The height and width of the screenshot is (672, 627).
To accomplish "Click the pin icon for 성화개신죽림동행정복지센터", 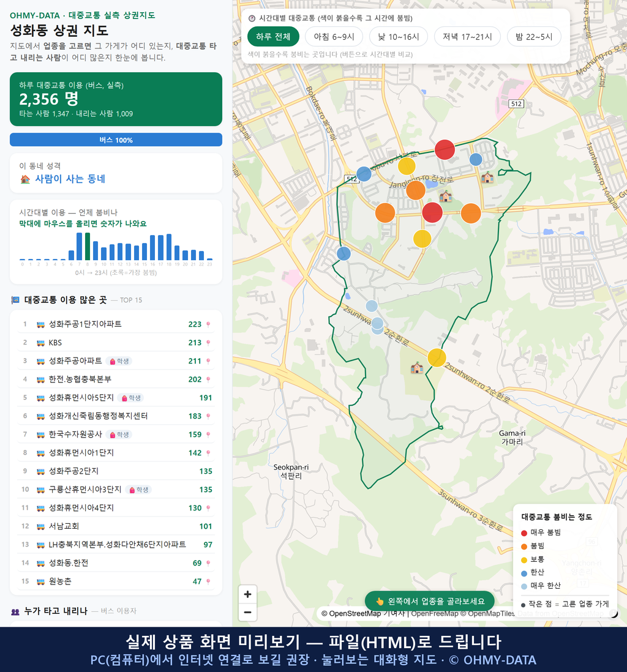I will 208,416.
